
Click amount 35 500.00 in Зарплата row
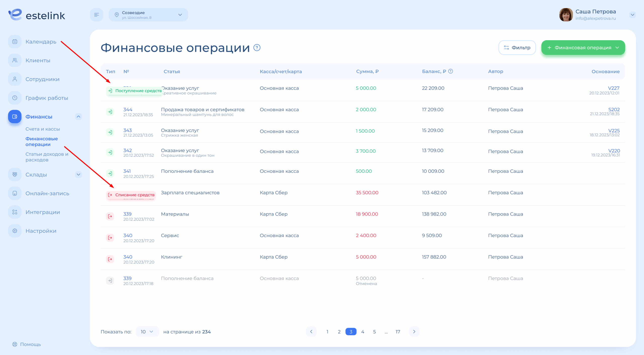(x=367, y=192)
